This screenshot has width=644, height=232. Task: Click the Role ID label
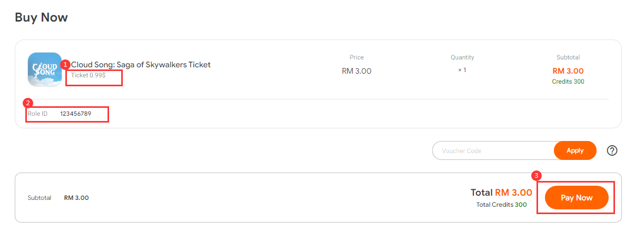pyautogui.click(x=37, y=114)
